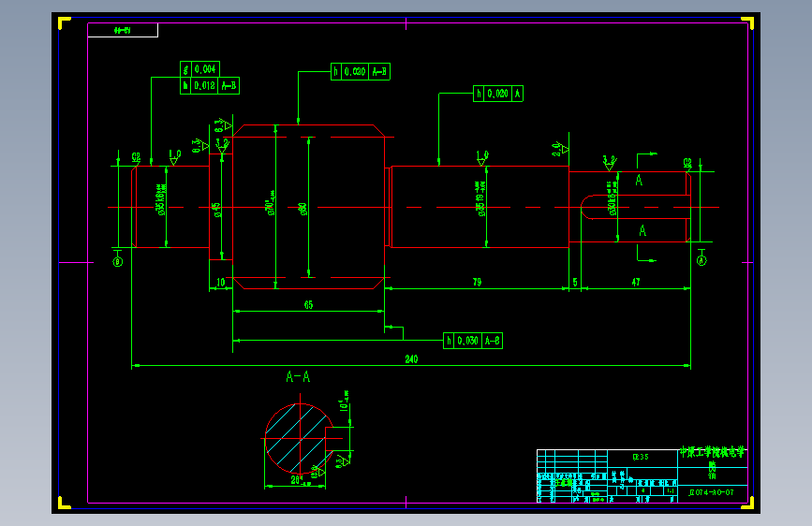Viewport: 812px width, 526px height.
Task: Select the 47 keyway length dimension
Action: coord(636,282)
